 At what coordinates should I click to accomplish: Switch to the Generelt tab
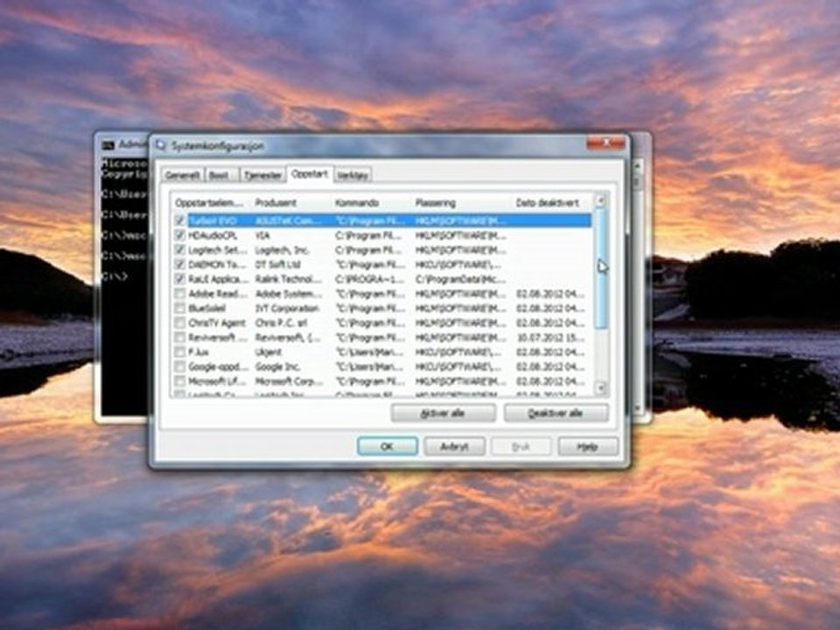182,175
